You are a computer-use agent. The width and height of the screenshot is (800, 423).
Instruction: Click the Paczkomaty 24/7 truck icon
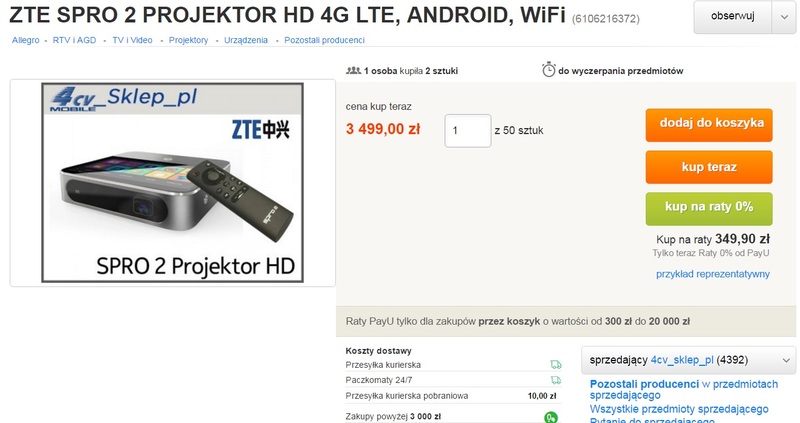coord(556,380)
